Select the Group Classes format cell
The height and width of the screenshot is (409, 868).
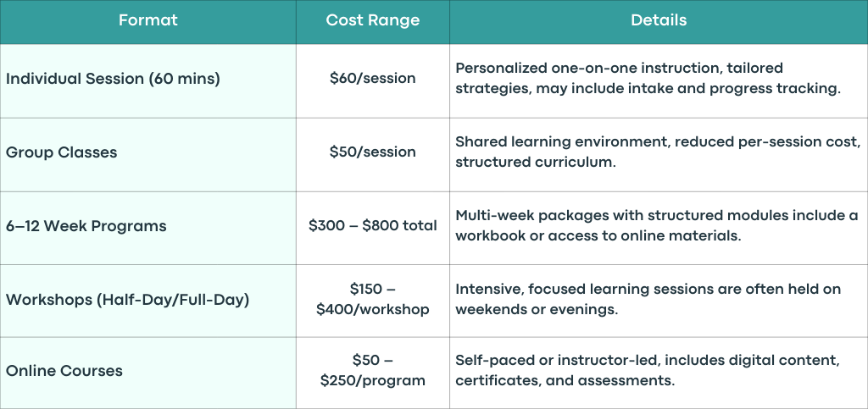(147, 155)
